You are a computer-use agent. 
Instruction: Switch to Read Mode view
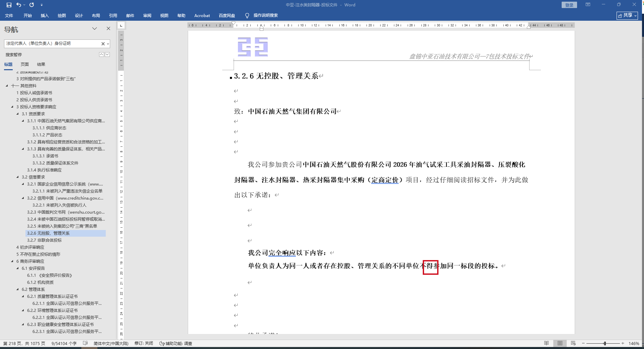[546, 343]
